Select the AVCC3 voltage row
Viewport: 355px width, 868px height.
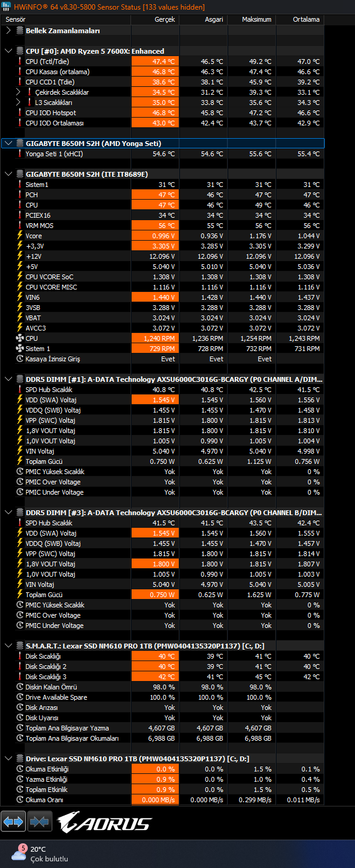point(163,328)
